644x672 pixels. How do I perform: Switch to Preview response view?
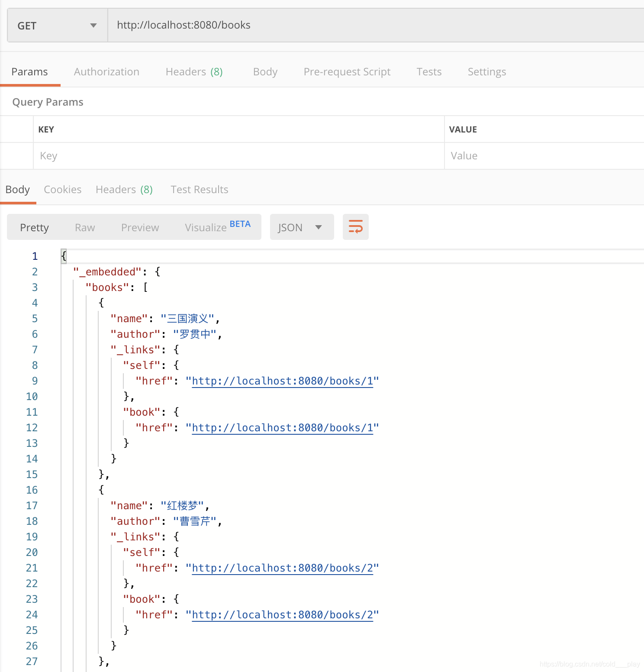(140, 227)
